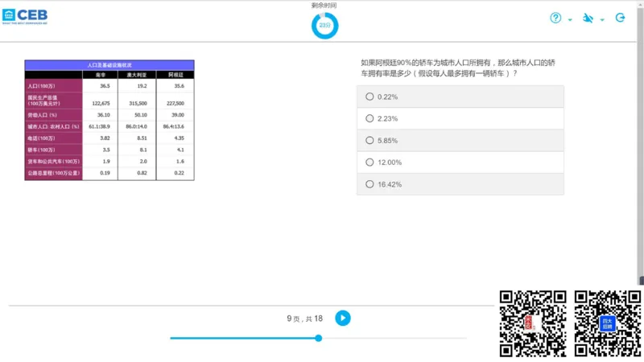
Task: Pick the 12.00% answer option
Action: (460, 162)
